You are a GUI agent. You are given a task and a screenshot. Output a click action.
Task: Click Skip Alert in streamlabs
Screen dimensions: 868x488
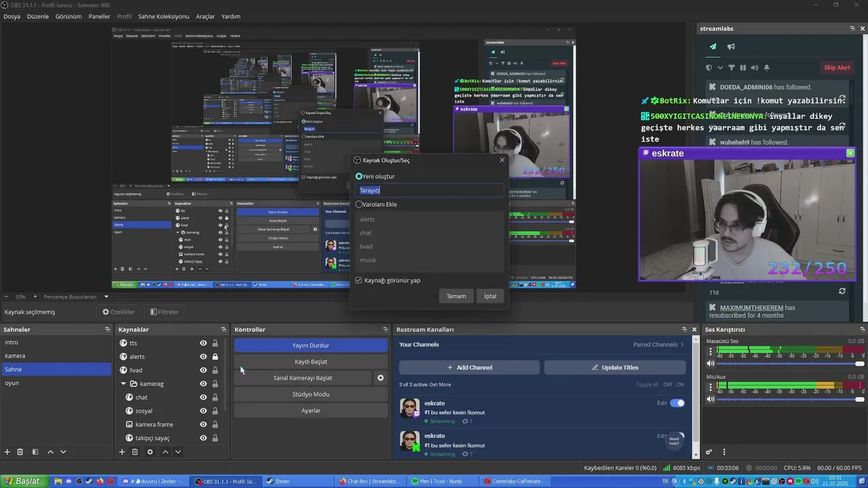pyautogui.click(x=837, y=68)
